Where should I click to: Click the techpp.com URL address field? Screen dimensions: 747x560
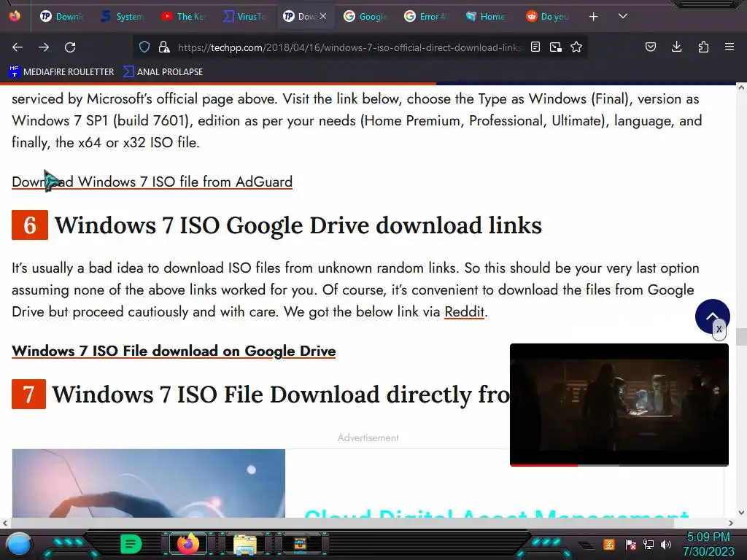349,47
